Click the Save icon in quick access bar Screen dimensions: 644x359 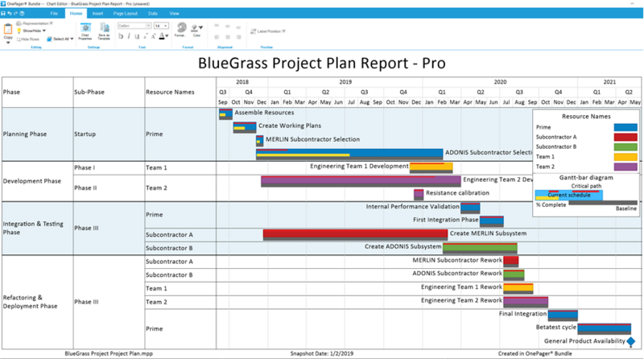[3, 13]
